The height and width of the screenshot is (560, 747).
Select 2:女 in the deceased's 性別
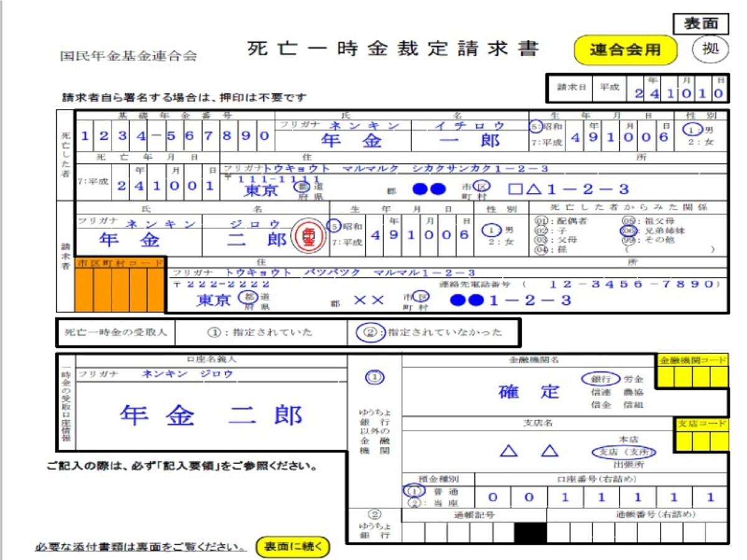tap(701, 142)
